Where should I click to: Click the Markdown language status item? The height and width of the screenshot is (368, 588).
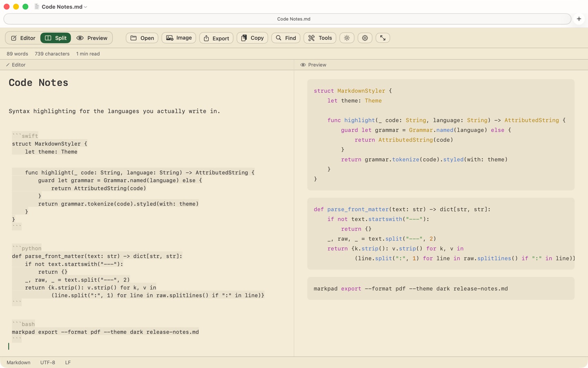click(x=18, y=363)
